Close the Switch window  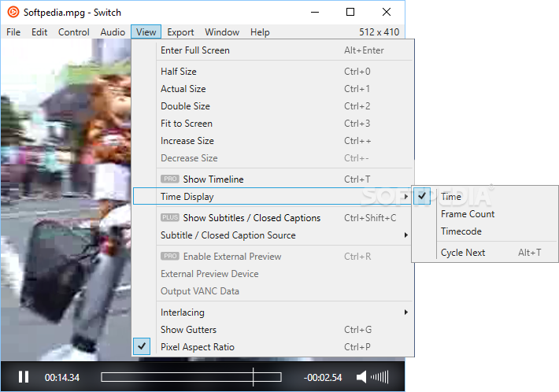point(387,12)
